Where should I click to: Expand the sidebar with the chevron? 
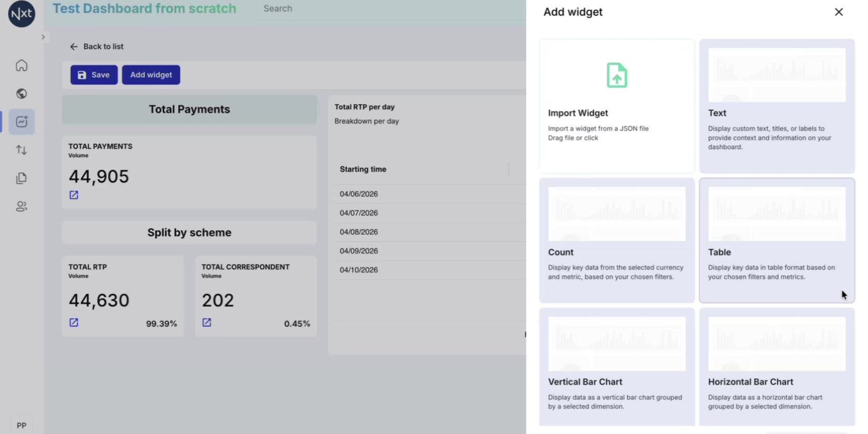pos(43,37)
